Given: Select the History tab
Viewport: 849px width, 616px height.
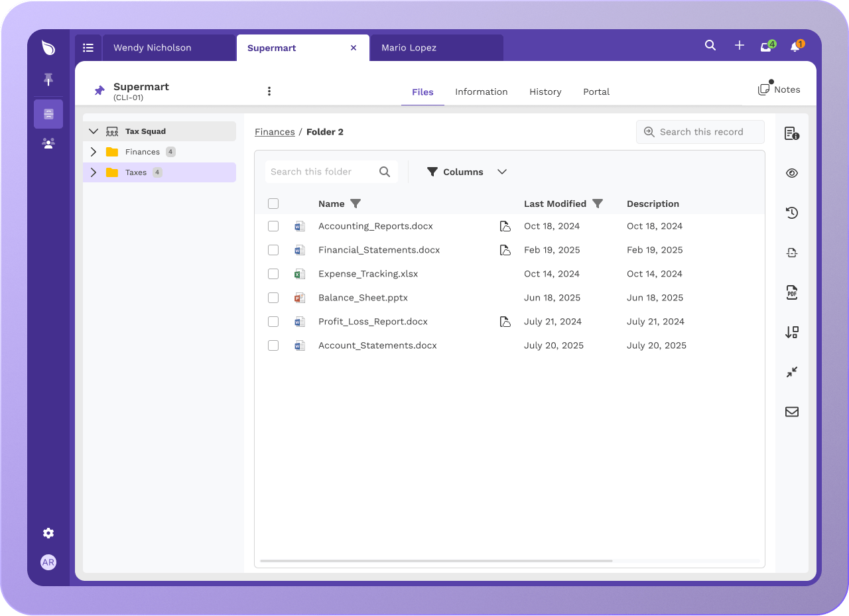Looking at the screenshot, I should coord(545,92).
